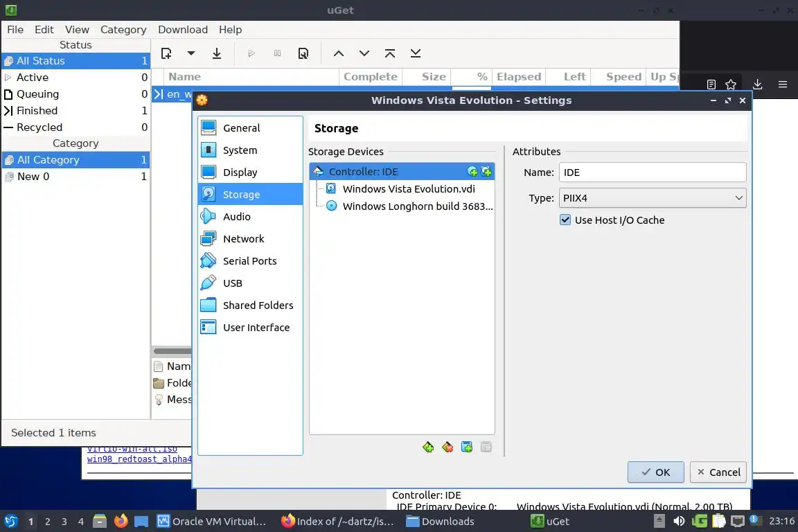Open browser downloads arrow icon

pyautogui.click(x=758, y=85)
